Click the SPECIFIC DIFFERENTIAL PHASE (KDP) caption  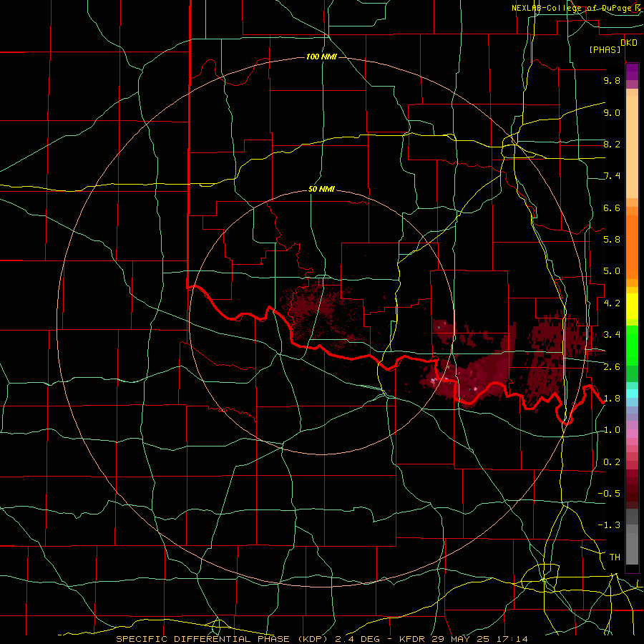click(223, 639)
